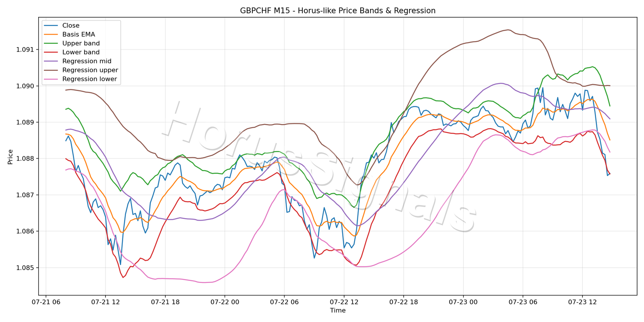Click the Regression mid legend label

(87, 61)
